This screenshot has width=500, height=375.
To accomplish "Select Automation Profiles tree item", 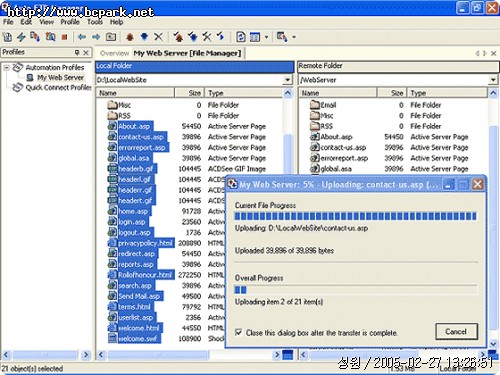I will [x=55, y=68].
